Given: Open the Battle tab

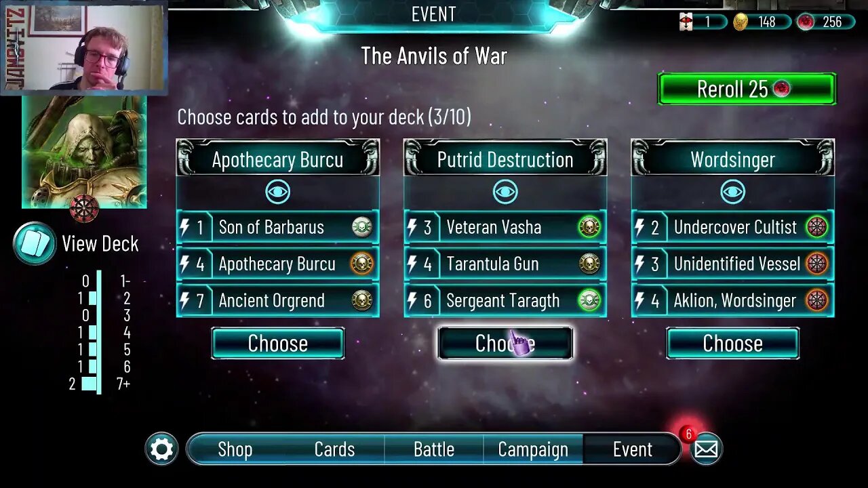Looking at the screenshot, I should click(434, 449).
